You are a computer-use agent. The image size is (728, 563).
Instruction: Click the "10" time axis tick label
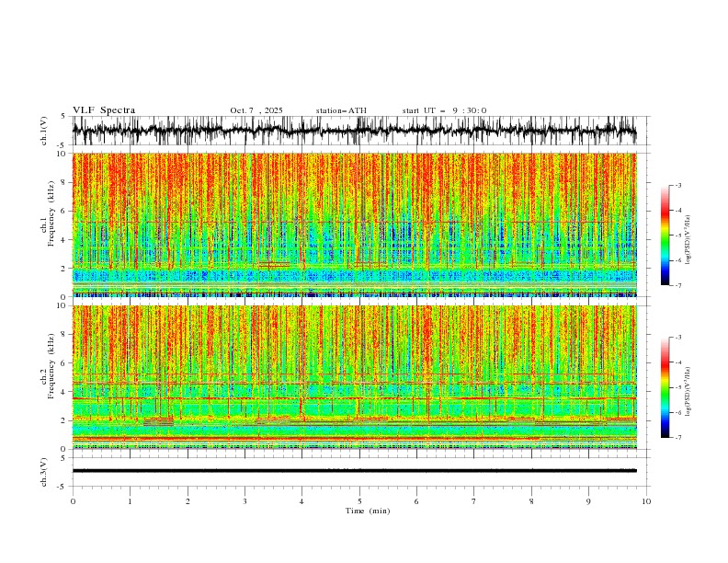(x=646, y=501)
